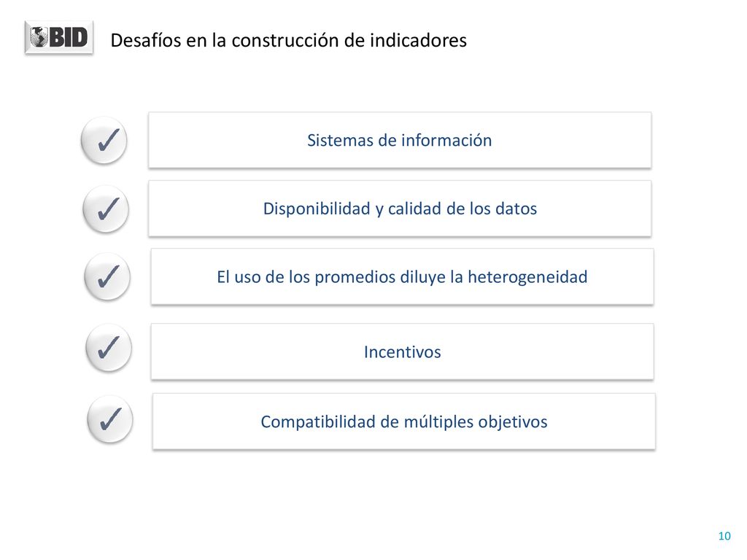Click the word heterogeneidad in the third box
747x560 pixels.
click(x=527, y=277)
